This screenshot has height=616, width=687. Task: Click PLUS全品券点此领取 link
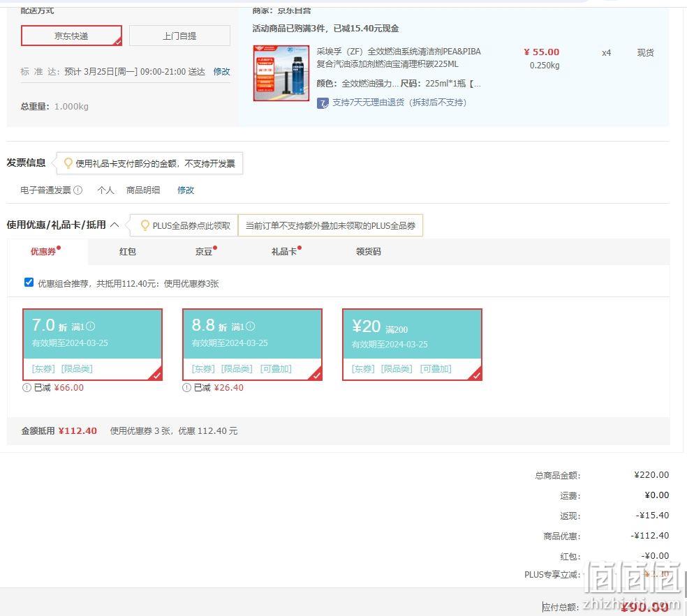(191, 226)
